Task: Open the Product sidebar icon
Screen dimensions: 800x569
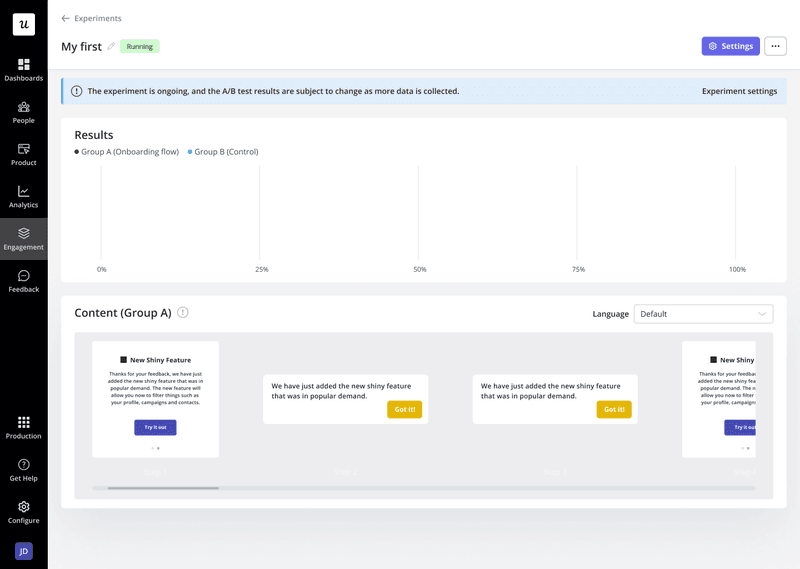Action: 23,154
